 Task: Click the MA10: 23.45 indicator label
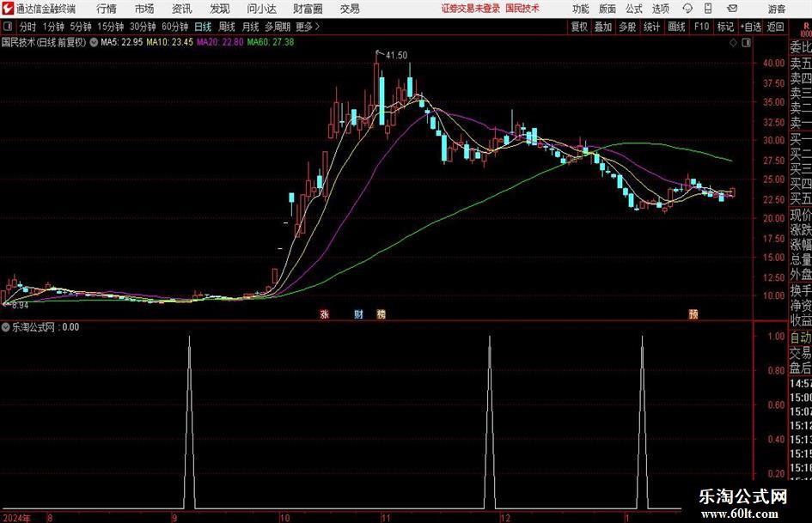click(170, 42)
